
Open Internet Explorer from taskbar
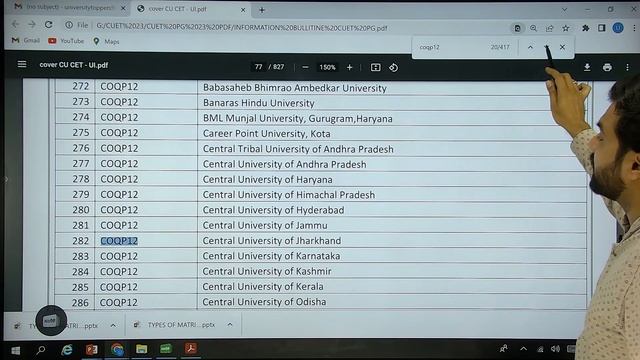(x=67, y=349)
